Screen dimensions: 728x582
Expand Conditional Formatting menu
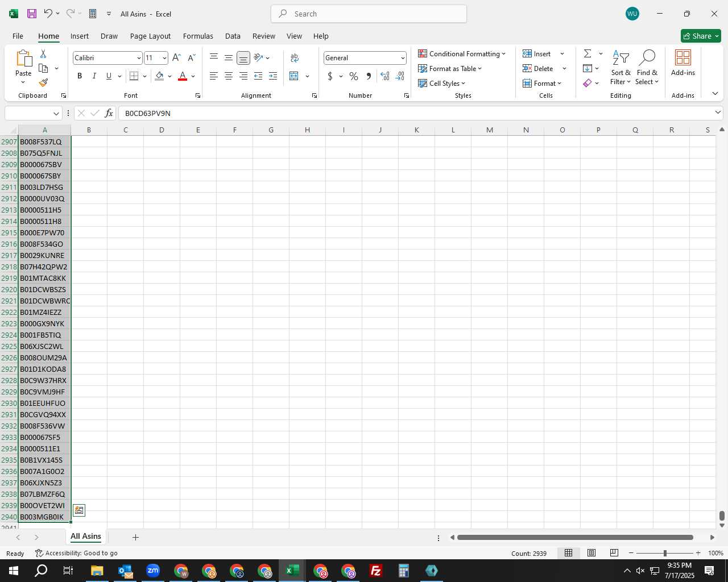[462, 53]
